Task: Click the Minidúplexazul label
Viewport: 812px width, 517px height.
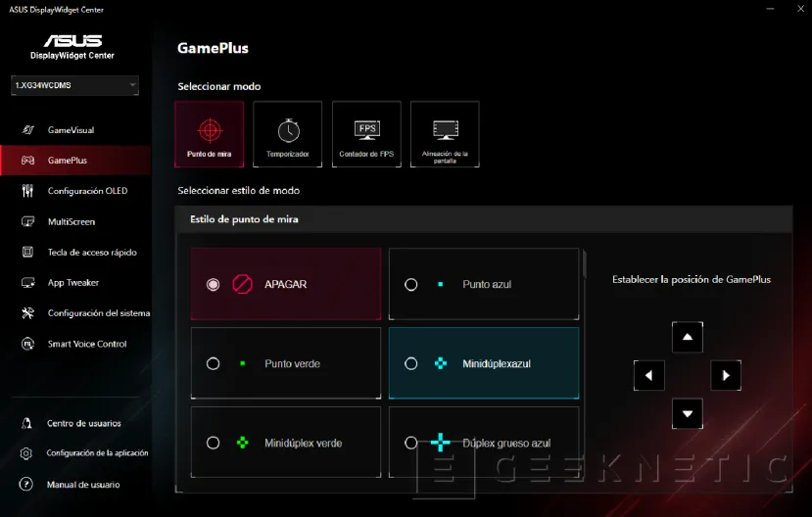Action: pyautogui.click(x=497, y=364)
